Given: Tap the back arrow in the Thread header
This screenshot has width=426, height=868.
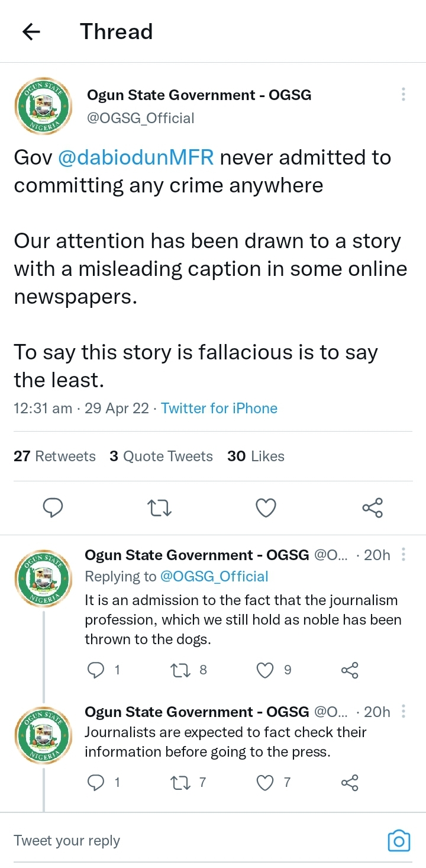Looking at the screenshot, I should click(x=31, y=32).
